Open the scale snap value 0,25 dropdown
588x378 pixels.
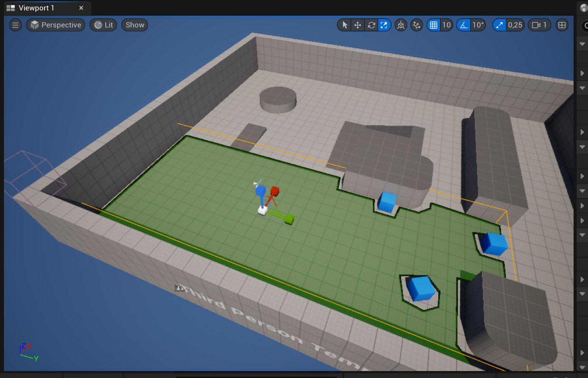515,25
